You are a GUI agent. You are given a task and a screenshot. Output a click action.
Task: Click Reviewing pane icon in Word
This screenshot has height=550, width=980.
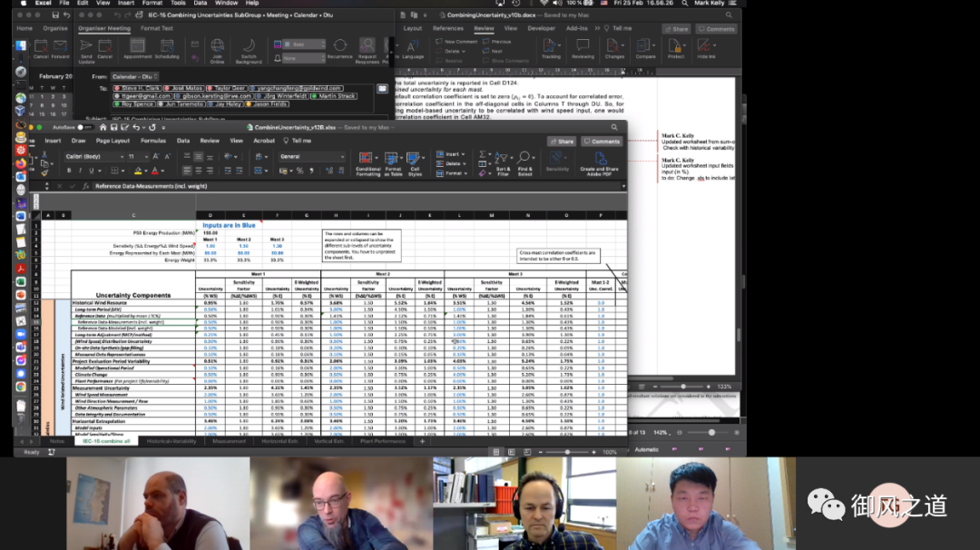pyautogui.click(x=583, y=49)
